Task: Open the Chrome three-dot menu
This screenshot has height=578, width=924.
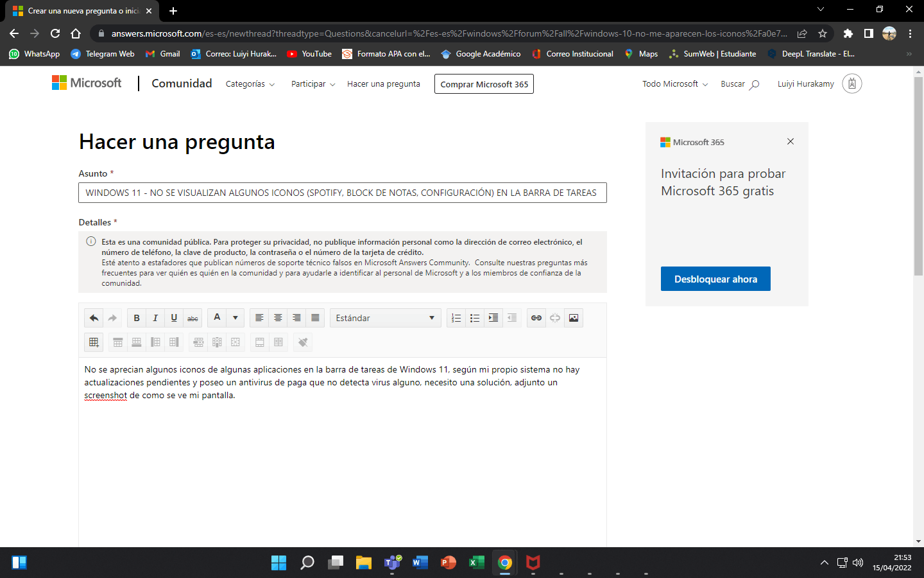Action: coord(910,33)
